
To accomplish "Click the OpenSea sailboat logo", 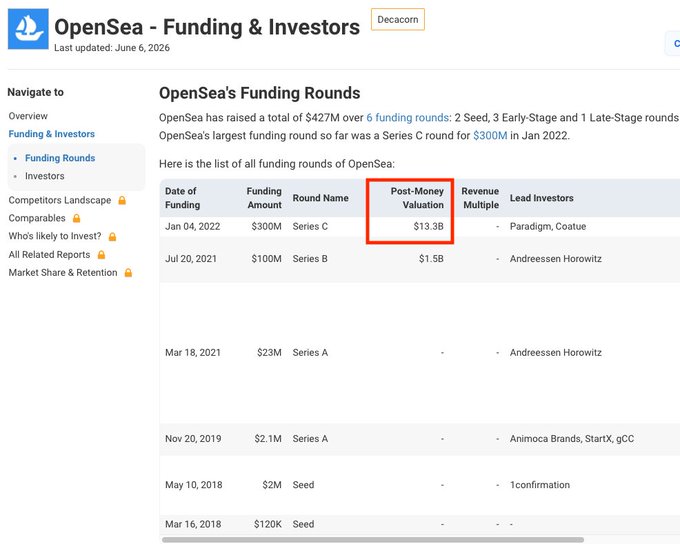I will coord(28,29).
